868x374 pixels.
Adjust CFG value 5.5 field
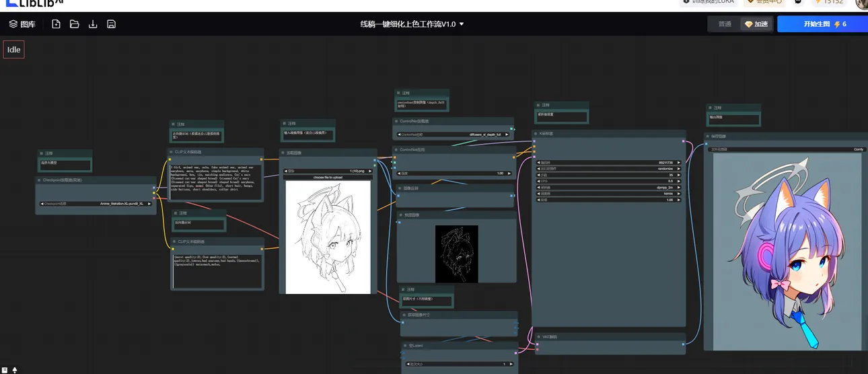pyautogui.click(x=609, y=181)
